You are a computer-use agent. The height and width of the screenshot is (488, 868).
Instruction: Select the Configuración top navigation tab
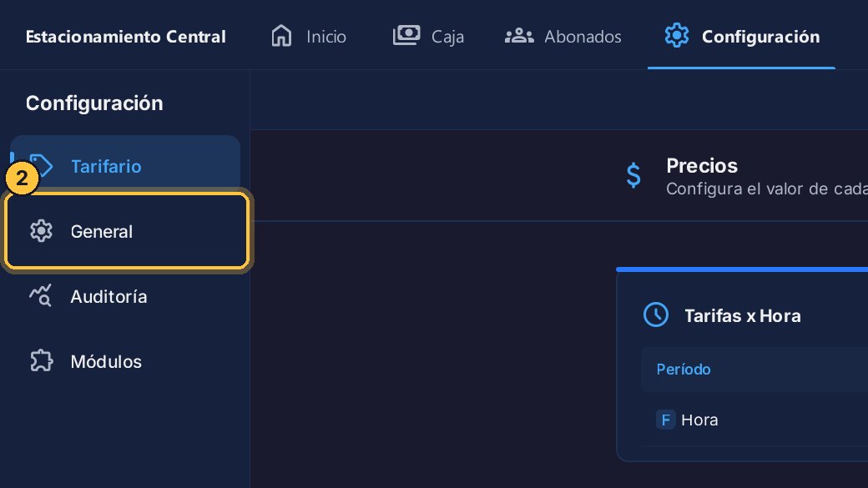pos(742,37)
